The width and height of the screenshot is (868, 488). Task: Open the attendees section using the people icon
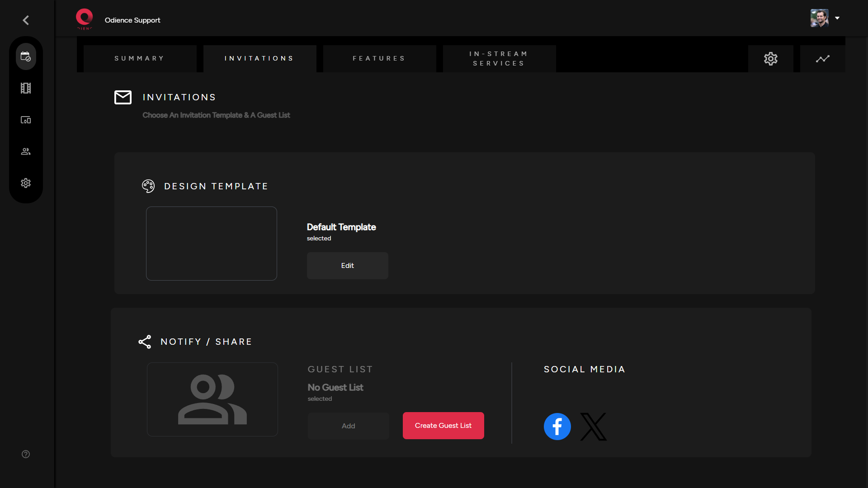click(x=26, y=151)
